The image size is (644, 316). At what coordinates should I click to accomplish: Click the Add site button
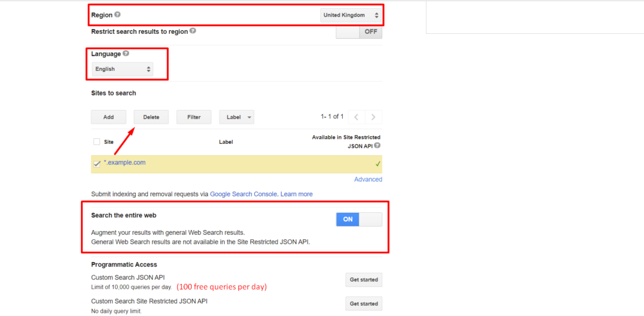click(x=108, y=117)
